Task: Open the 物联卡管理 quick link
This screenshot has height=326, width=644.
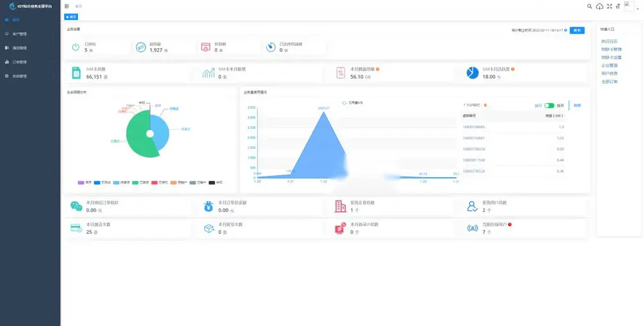Action: pos(611,49)
